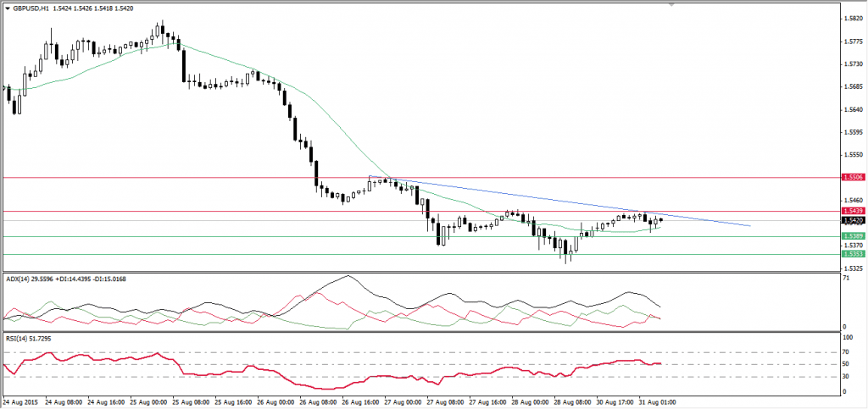
Task: Click the black 1.5420 current price tag
Action: click(853, 219)
